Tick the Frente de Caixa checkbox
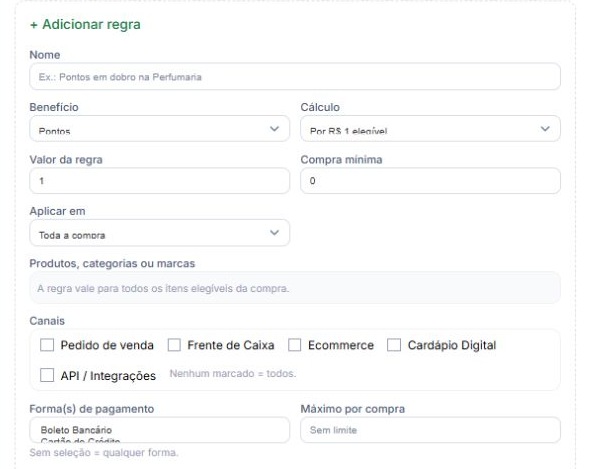 (174, 345)
